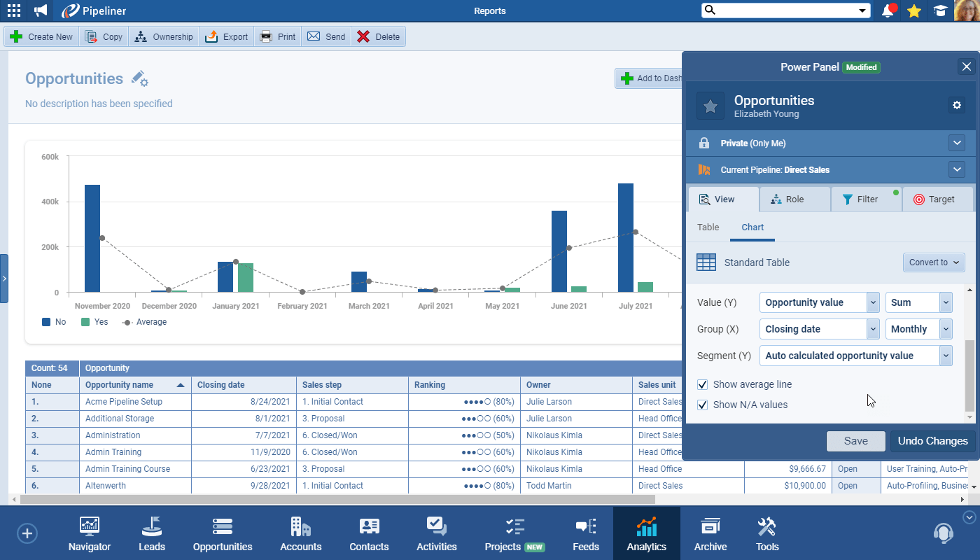This screenshot has width=980, height=560.
Task: Open Leads from the bottom navigation
Action: (x=151, y=533)
